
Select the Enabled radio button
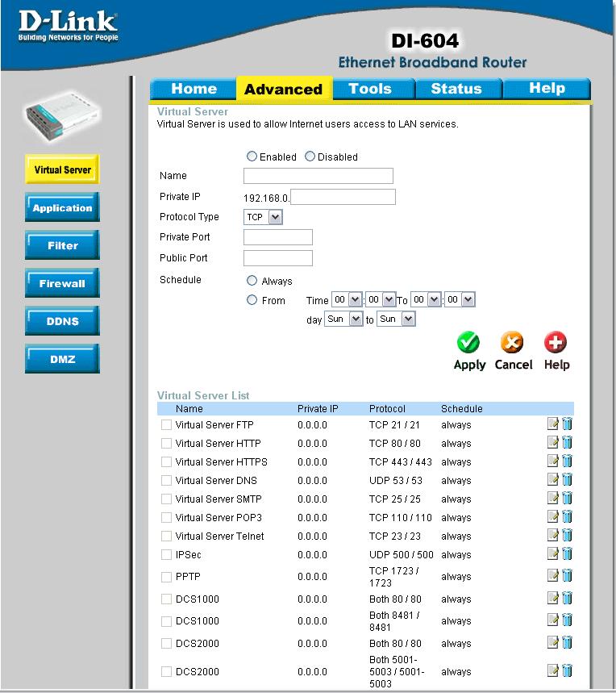tap(252, 156)
